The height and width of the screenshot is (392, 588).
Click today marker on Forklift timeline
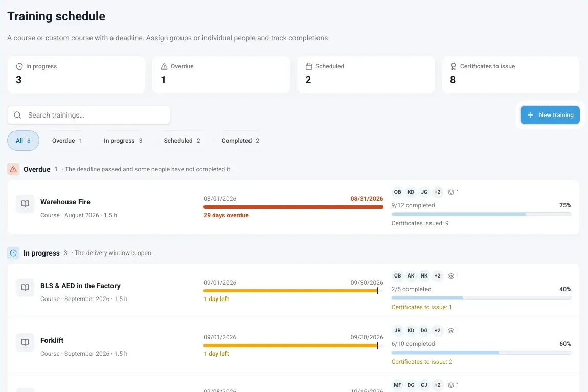tap(378, 345)
